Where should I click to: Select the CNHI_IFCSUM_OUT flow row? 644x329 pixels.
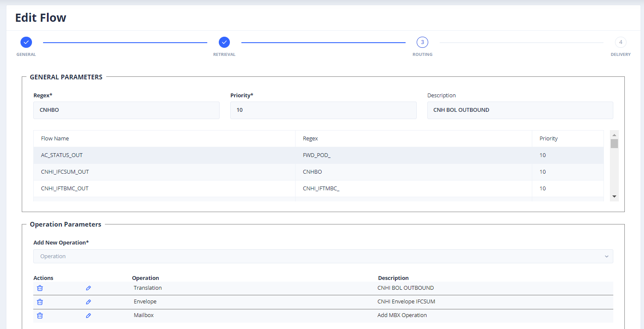319,172
